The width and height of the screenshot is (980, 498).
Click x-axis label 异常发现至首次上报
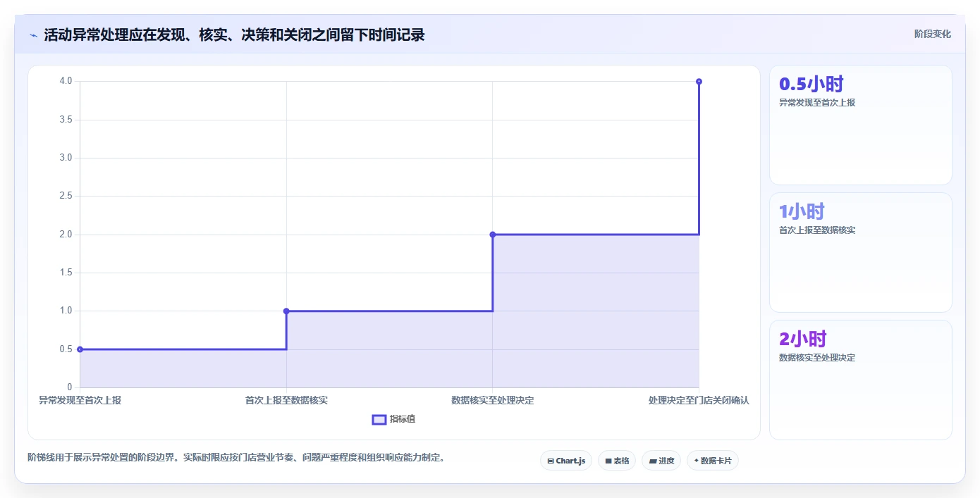click(80, 400)
